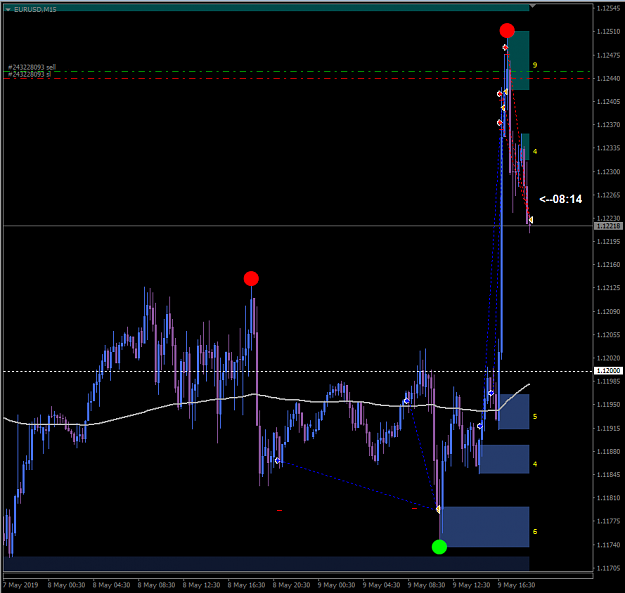
Task: Click the 1.12510 price scale label
Action: tap(608, 31)
